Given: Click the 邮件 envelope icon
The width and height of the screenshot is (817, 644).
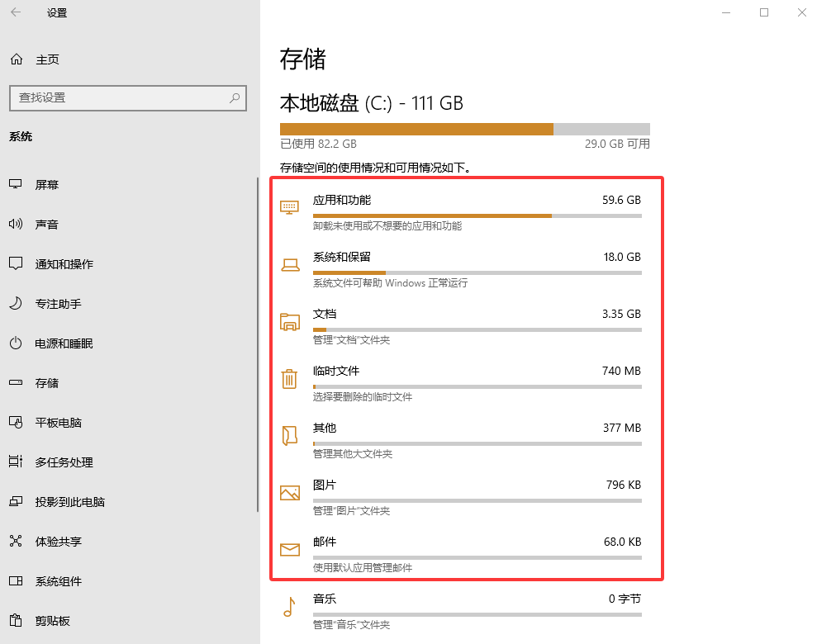Looking at the screenshot, I should (289, 550).
